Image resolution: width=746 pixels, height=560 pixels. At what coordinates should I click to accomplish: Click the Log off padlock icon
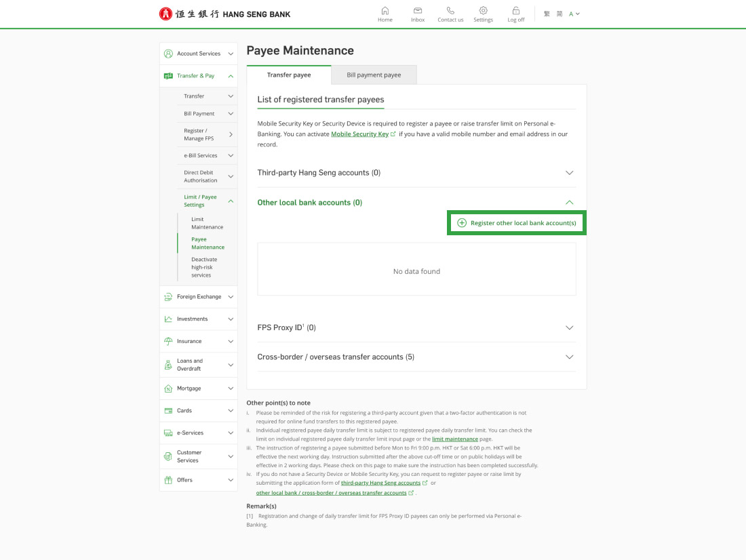tap(516, 11)
